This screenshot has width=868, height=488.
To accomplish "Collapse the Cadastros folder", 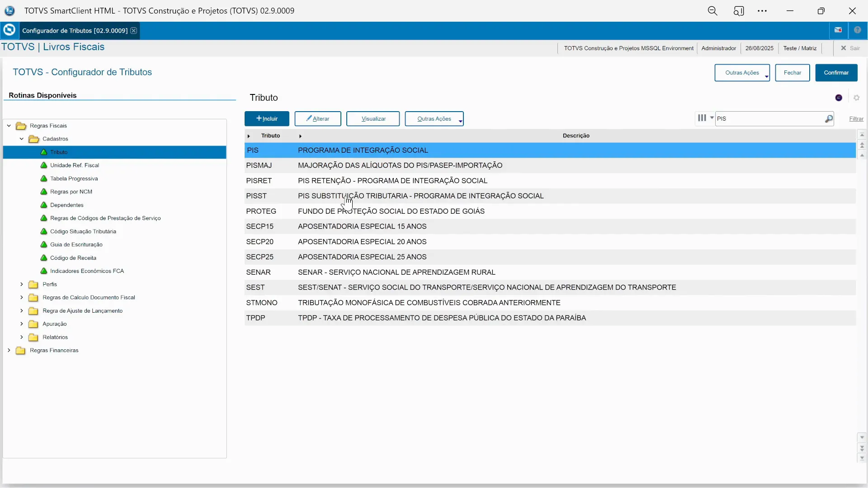I will (21, 139).
